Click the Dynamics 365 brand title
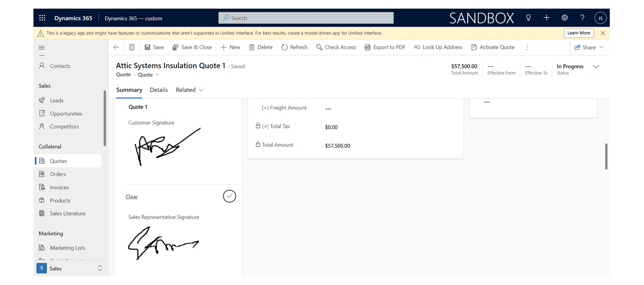This screenshot has width=644, height=285. tap(73, 18)
